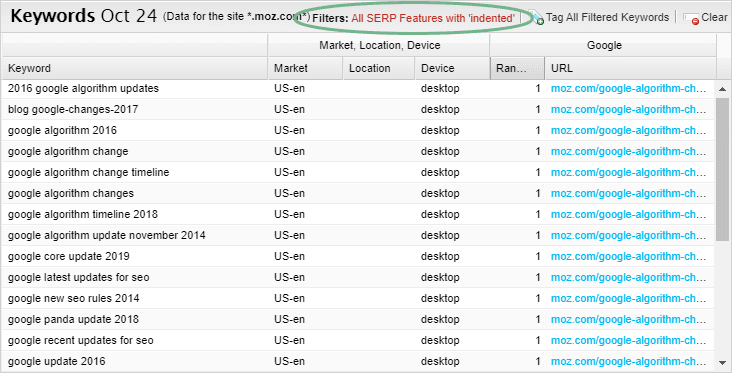Select the blog google-changes-2017 keyword
Image resolution: width=732 pixels, height=373 pixels.
point(73,110)
